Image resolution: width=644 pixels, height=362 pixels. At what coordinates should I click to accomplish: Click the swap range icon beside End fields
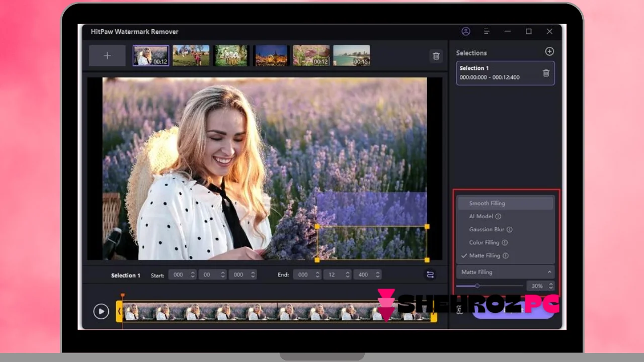430,275
